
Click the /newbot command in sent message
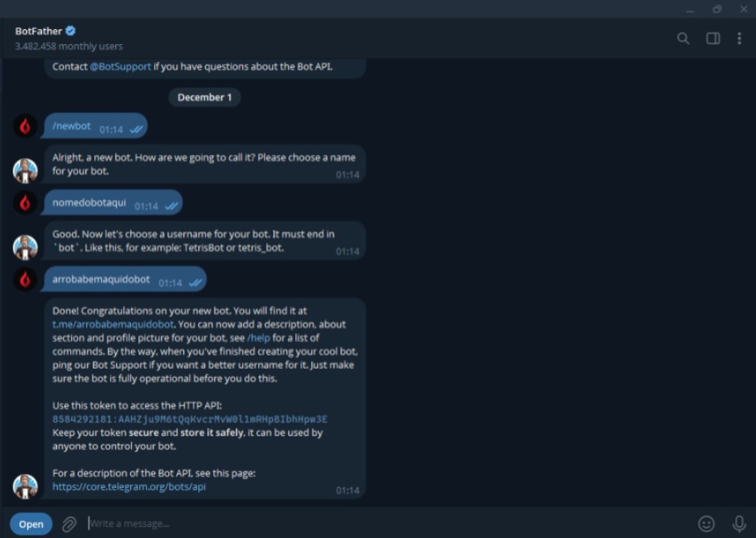pyautogui.click(x=72, y=126)
